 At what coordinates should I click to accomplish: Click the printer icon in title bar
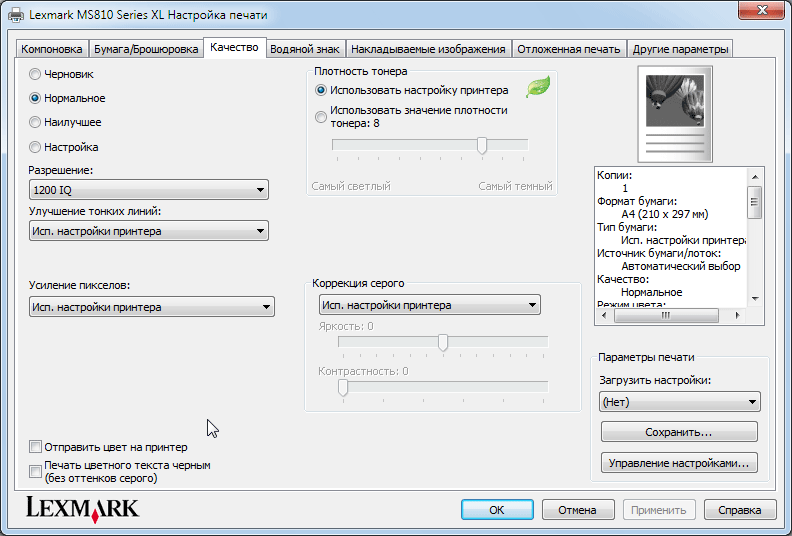click(x=16, y=15)
